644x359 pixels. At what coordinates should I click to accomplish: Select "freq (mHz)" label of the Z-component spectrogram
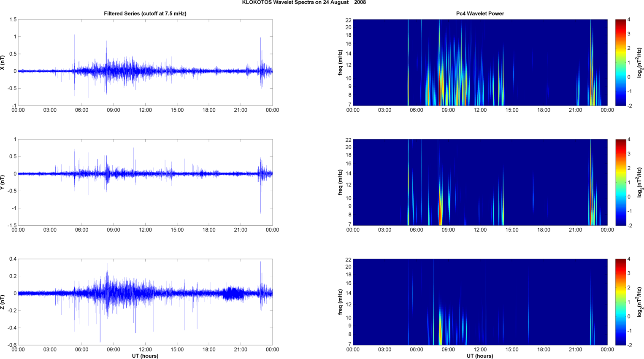pos(340,302)
